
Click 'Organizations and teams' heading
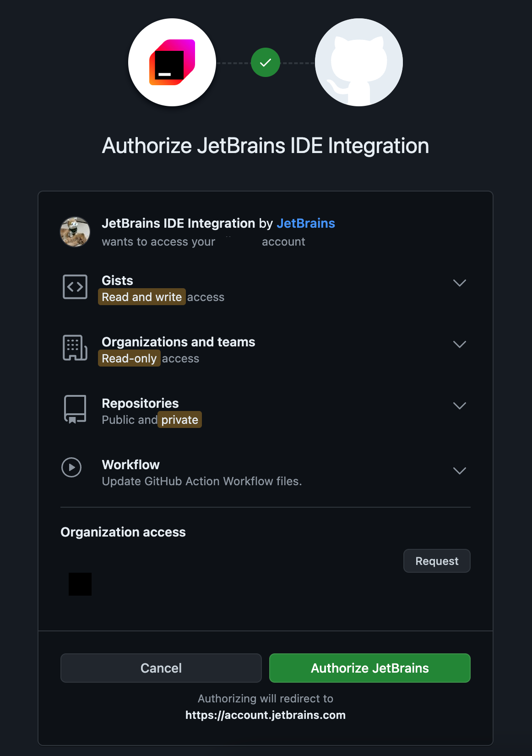[179, 342]
